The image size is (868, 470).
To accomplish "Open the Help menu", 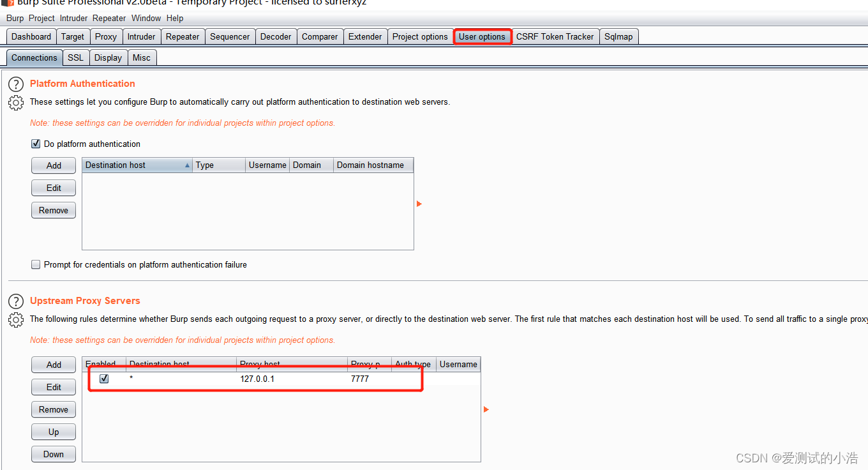I will (174, 18).
